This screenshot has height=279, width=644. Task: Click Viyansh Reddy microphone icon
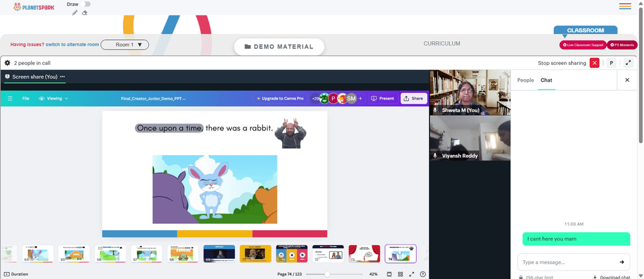(x=435, y=156)
